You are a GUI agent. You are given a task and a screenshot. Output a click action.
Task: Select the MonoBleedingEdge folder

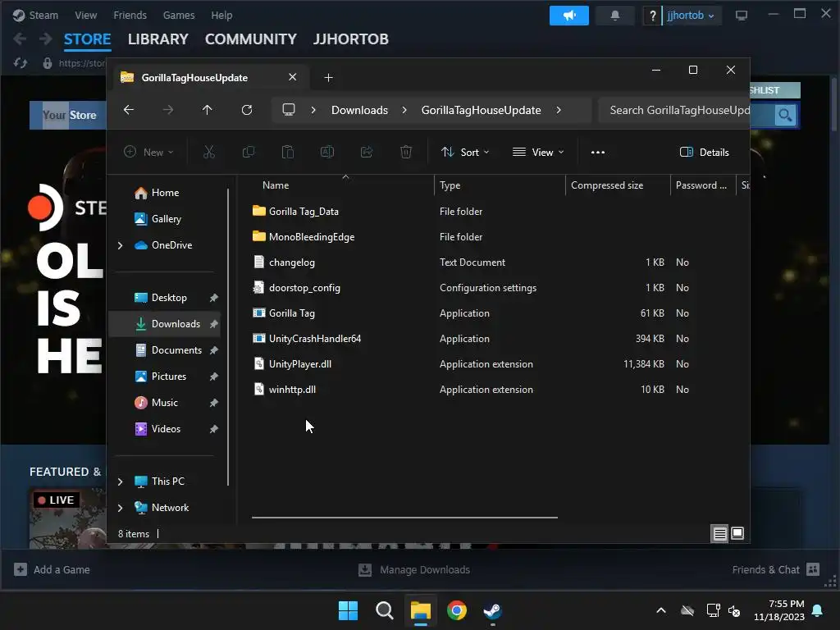(x=304, y=237)
